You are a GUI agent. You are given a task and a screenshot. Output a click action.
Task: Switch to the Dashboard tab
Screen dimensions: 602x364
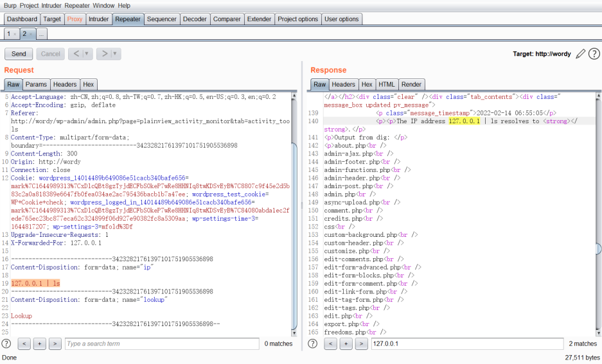pos(22,19)
